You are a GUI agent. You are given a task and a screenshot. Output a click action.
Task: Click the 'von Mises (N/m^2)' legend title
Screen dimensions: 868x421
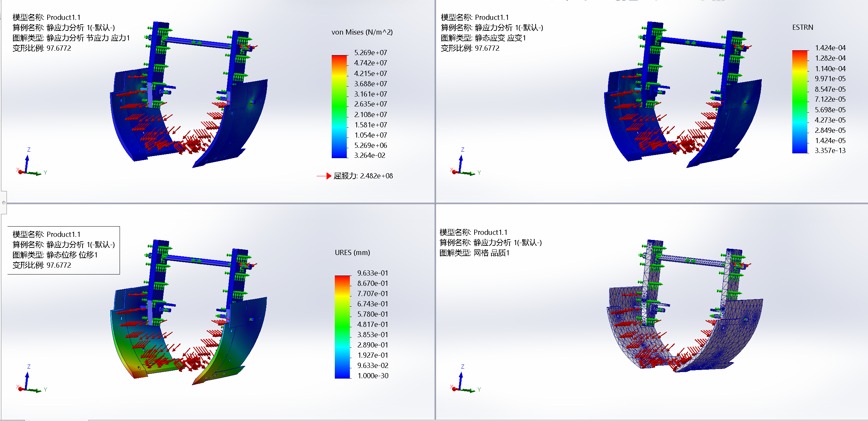362,32
